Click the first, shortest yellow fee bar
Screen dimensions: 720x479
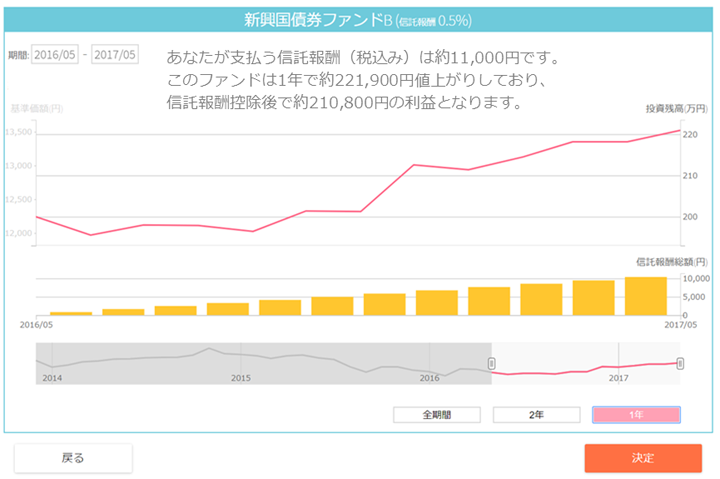click(71, 313)
